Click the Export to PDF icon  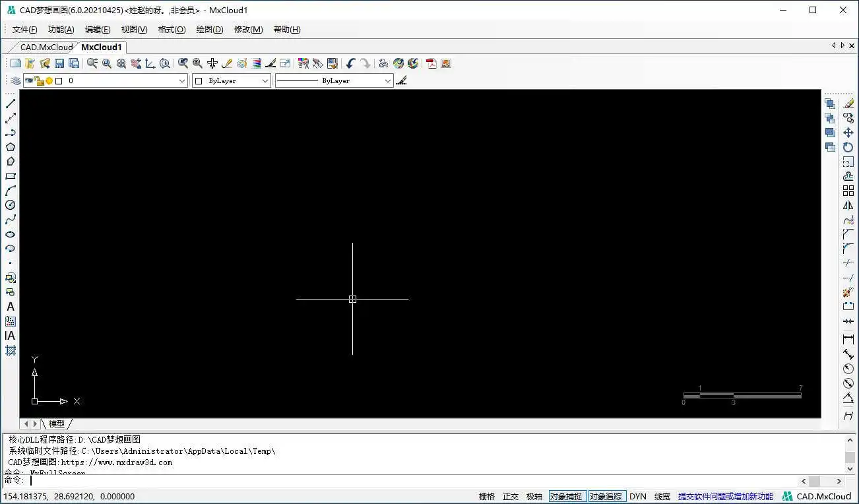[431, 63]
